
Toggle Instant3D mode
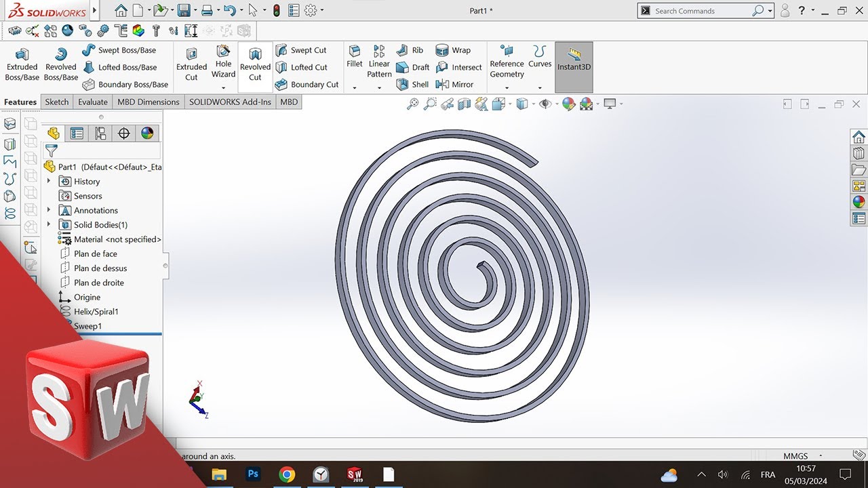tap(574, 67)
